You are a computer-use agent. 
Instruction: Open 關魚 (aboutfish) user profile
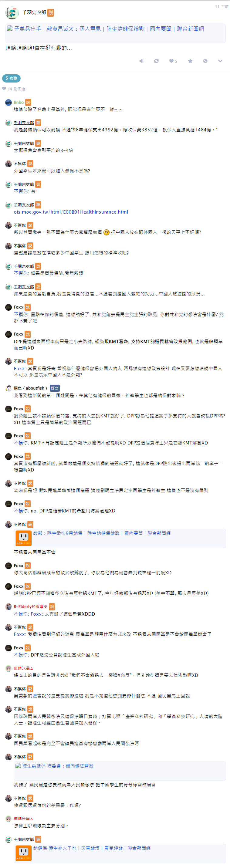[x=30, y=388]
